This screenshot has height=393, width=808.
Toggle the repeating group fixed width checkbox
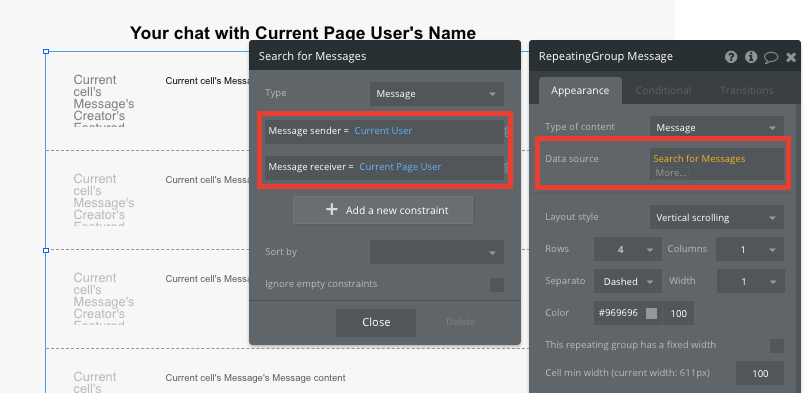[777, 346]
